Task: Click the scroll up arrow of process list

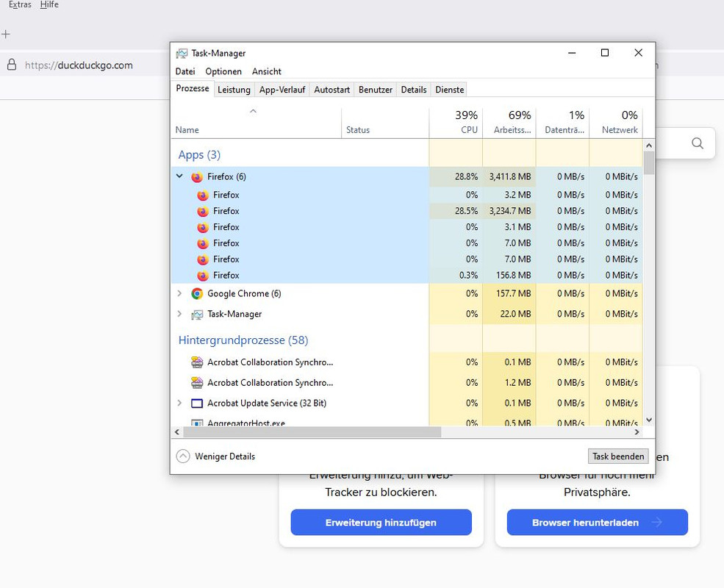Action: coord(649,146)
